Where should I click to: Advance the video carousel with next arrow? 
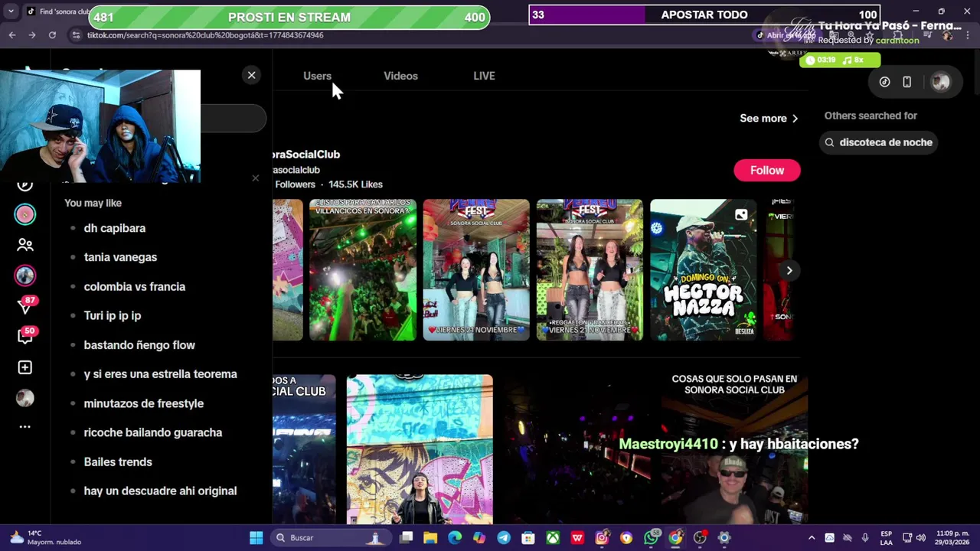click(789, 270)
